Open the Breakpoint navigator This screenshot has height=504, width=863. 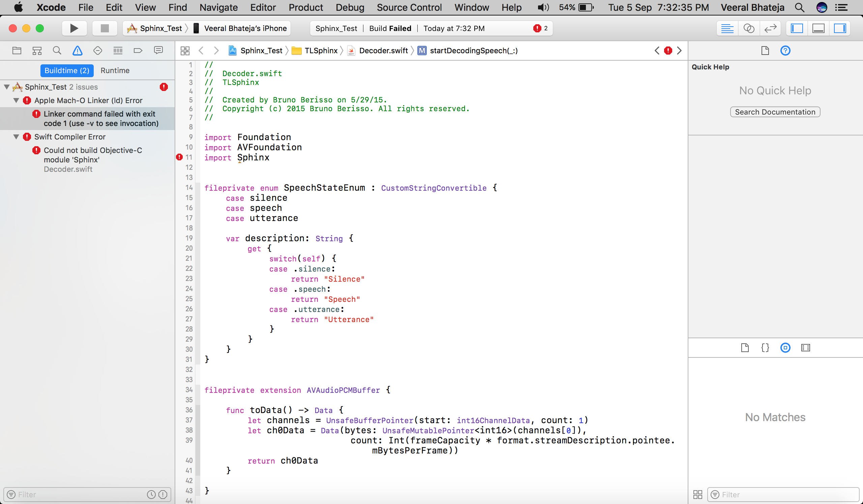click(x=138, y=50)
